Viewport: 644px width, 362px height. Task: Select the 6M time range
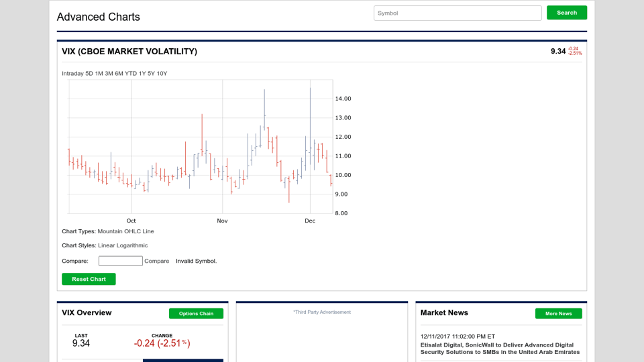119,74
